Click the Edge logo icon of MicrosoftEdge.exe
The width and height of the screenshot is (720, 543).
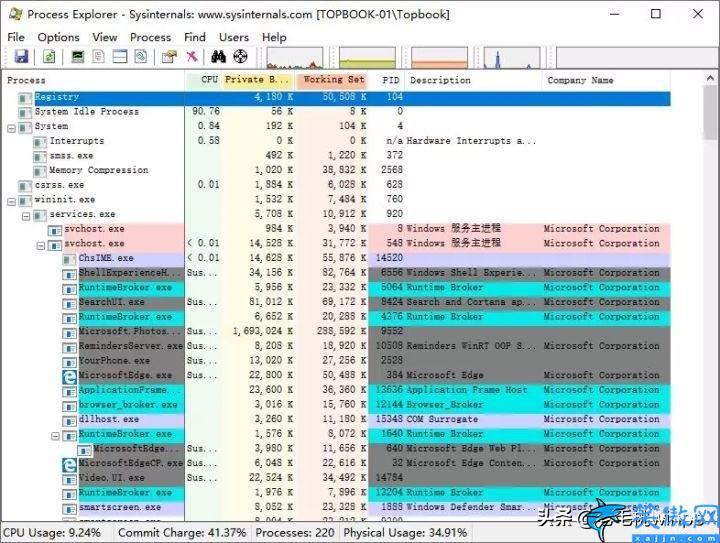(69, 377)
